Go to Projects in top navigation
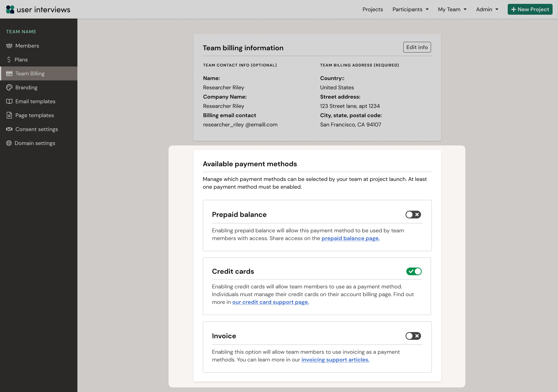 click(373, 9)
